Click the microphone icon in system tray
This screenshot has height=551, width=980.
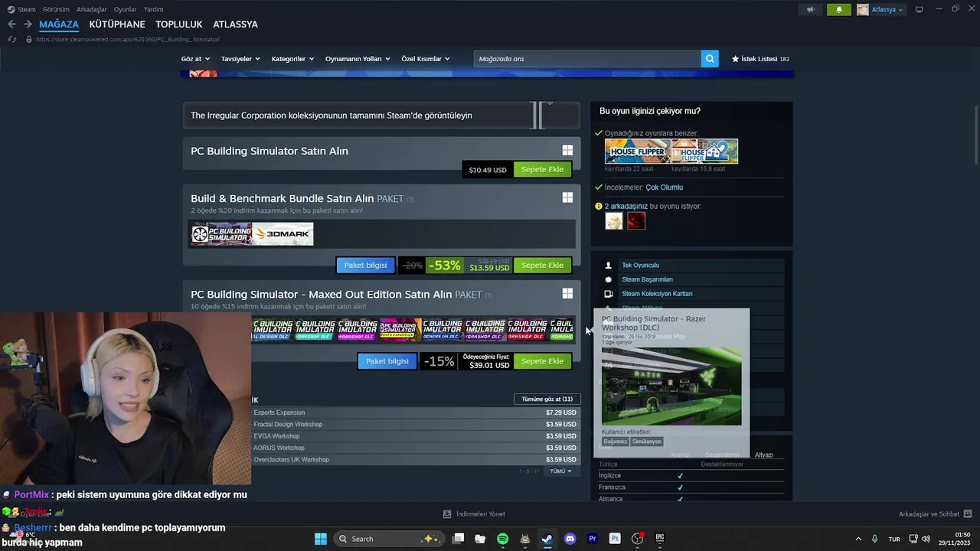coord(874,539)
